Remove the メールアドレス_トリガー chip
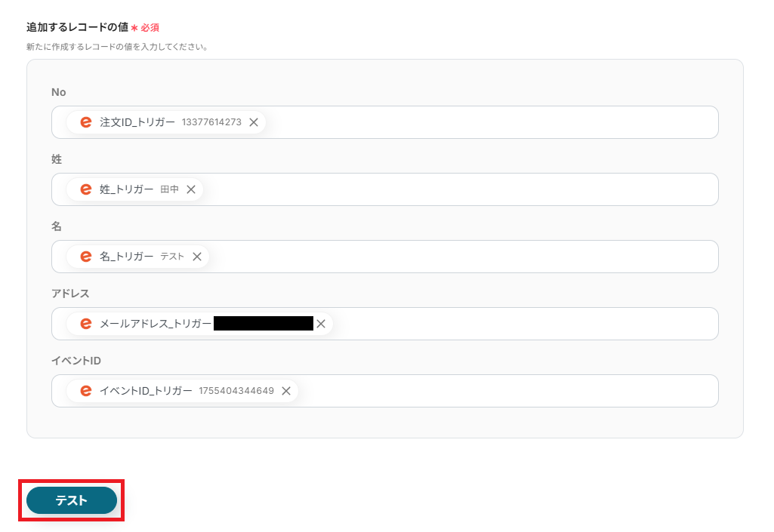The width and height of the screenshot is (774, 532). [x=321, y=324]
